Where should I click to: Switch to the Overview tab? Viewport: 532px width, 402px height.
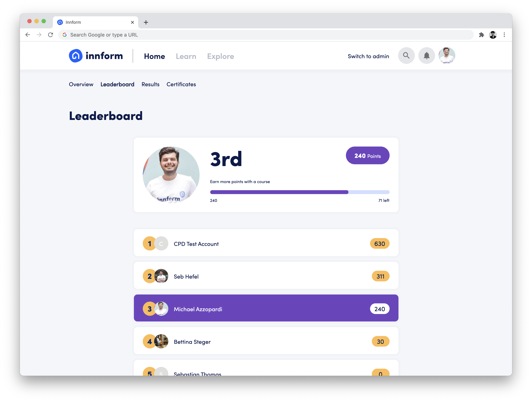coord(81,84)
